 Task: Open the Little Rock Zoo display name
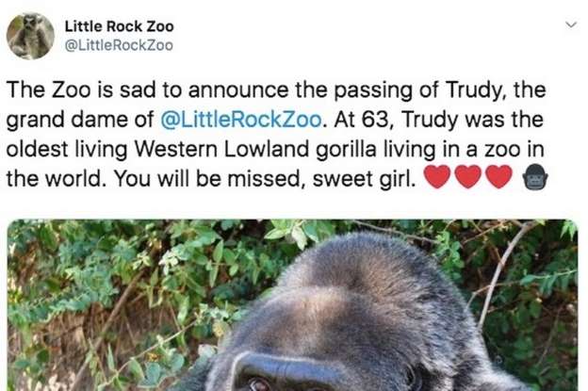click(x=120, y=26)
